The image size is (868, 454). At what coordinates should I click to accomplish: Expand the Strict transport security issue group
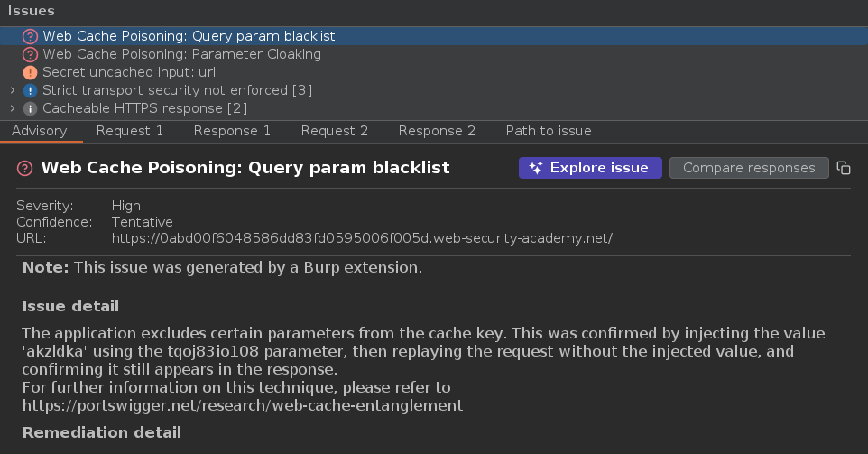coord(12,90)
